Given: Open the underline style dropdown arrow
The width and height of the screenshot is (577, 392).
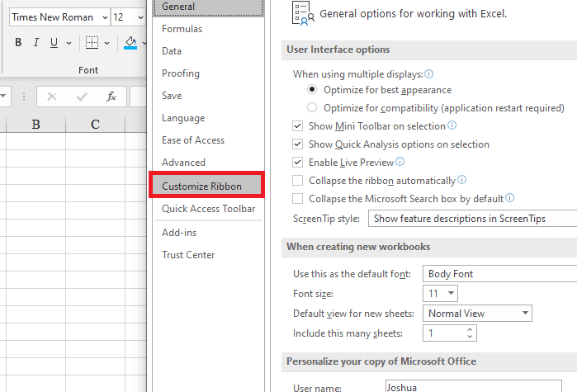Looking at the screenshot, I should [69, 43].
